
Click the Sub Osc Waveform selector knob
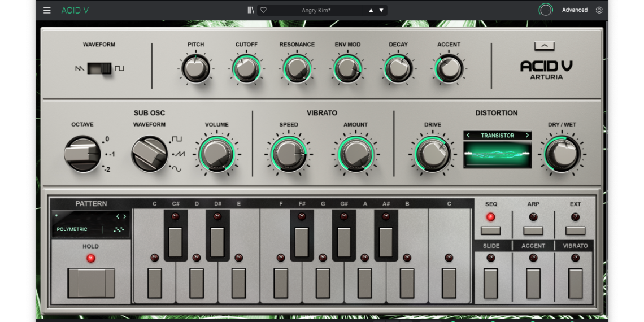click(150, 154)
